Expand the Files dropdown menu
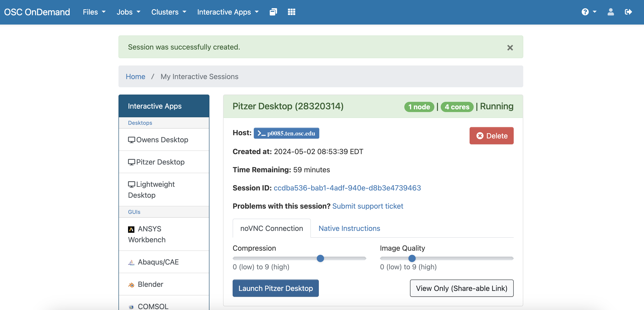The width and height of the screenshot is (644, 310). click(94, 12)
